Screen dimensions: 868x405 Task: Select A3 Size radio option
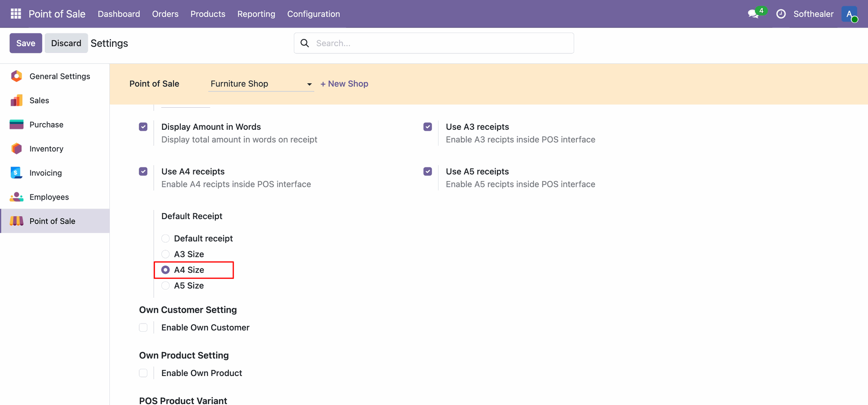tap(165, 254)
